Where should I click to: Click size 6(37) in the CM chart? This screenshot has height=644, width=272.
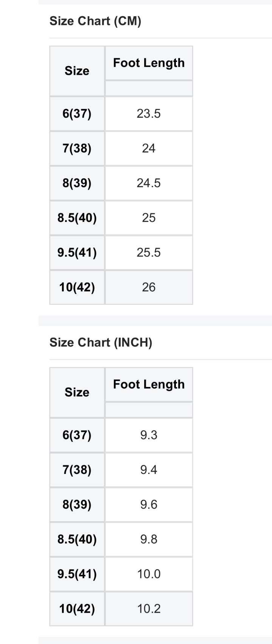tap(77, 114)
